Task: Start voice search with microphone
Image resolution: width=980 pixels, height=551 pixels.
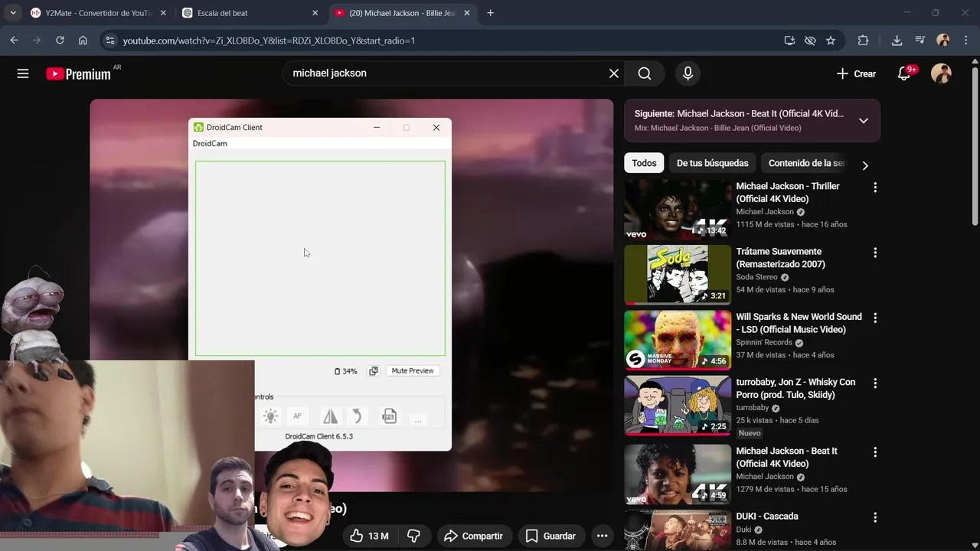Action: click(x=688, y=73)
